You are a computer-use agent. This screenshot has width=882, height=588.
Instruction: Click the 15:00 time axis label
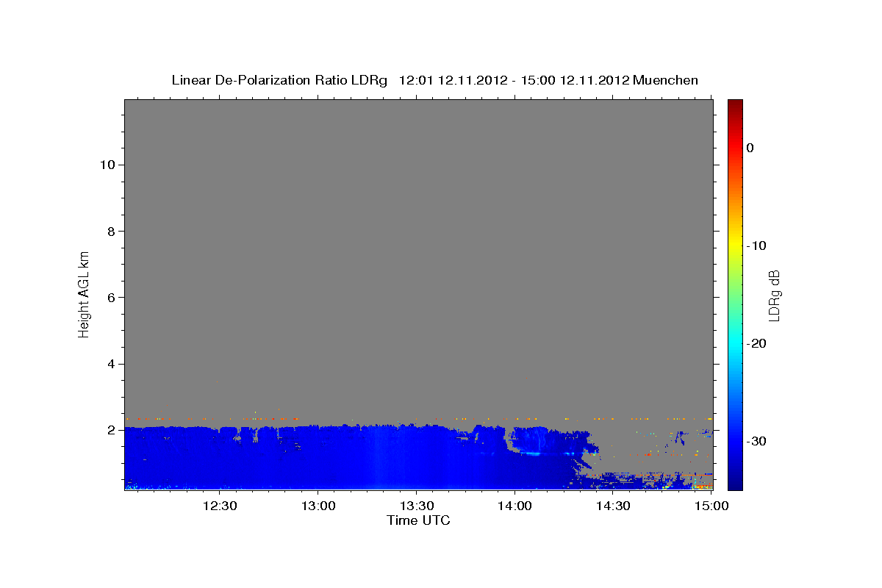711,506
